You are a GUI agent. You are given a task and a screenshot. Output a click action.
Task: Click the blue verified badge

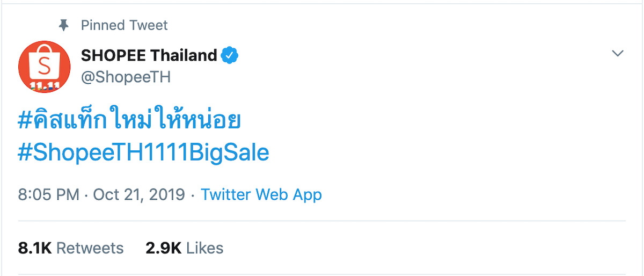(231, 55)
